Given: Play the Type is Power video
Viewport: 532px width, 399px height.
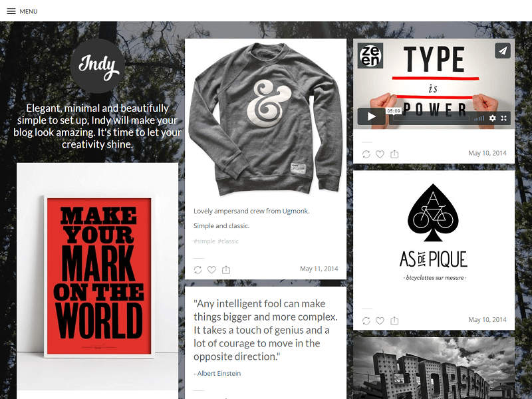Looking at the screenshot, I should click(x=372, y=117).
